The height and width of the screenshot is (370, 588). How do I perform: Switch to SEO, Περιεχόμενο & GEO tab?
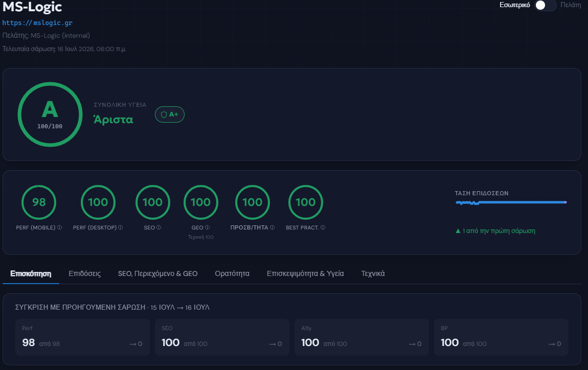(x=158, y=273)
